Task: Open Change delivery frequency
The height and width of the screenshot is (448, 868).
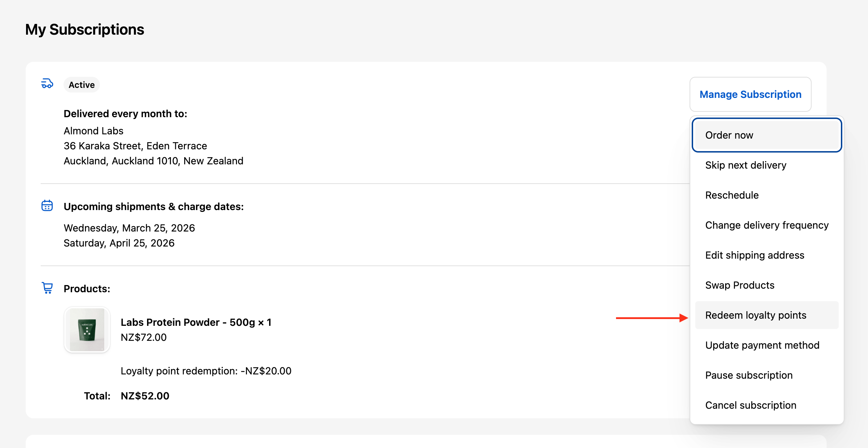Action: point(767,225)
